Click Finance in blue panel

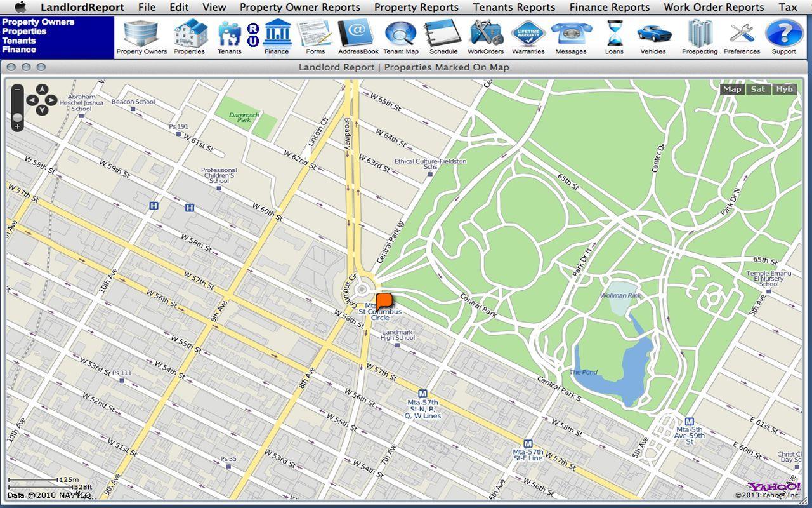(x=19, y=49)
